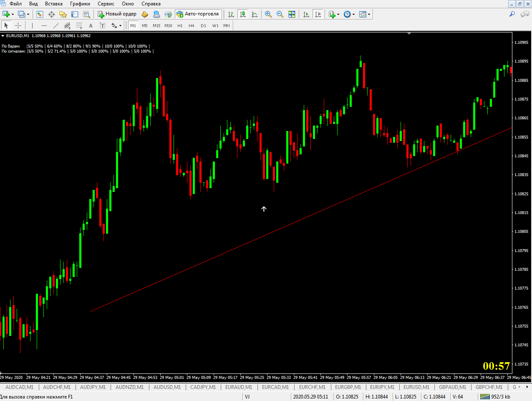Select the vertical line drawing tool
This screenshot has height=401, width=532.
tap(32, 26)
